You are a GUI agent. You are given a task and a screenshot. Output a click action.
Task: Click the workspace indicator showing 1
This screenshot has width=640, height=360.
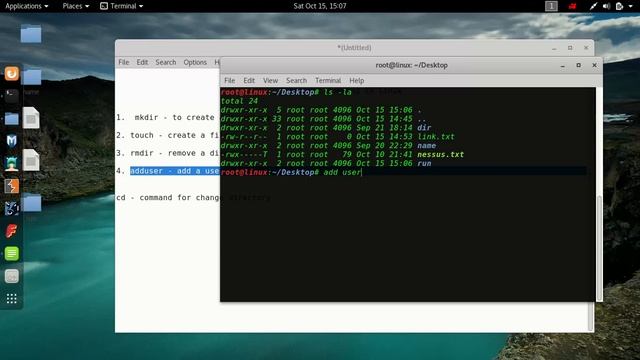pyautogui.click(x=551, y=6)
